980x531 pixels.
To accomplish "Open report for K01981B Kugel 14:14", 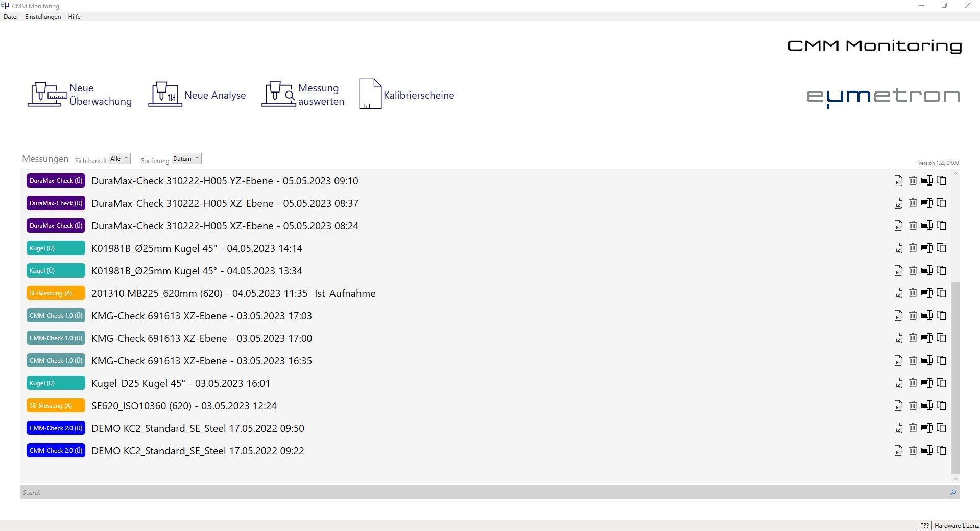I will click(x=898, y=248).
